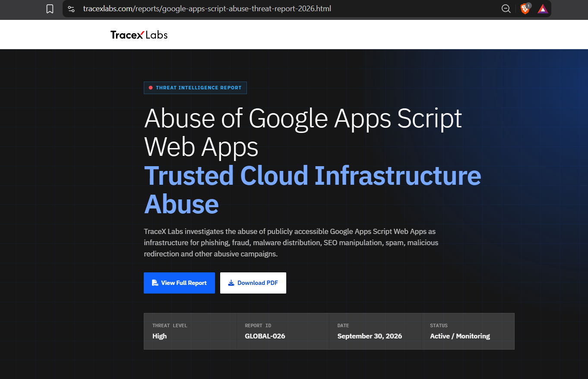Screen dimensions: 588x379
Task: Open the Brave Shields lion icon
Action: click(x=525, y=9)
